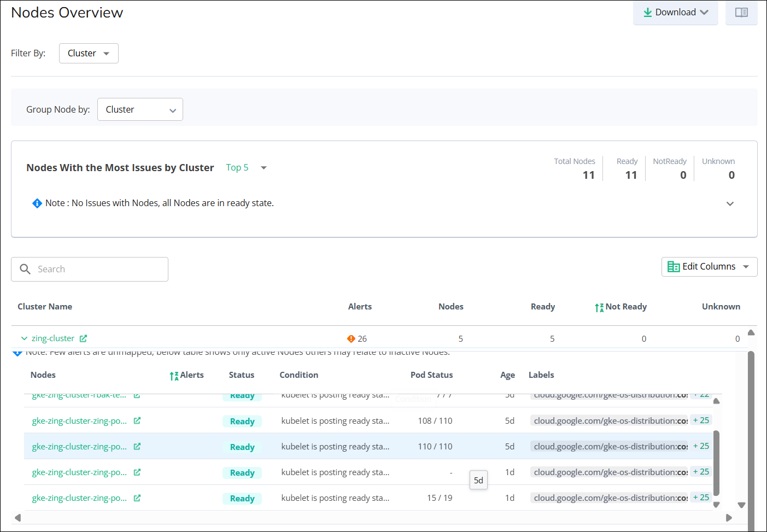Click sort icon beside Alerts column
The image size is (767, 532).
click(174, 376)
